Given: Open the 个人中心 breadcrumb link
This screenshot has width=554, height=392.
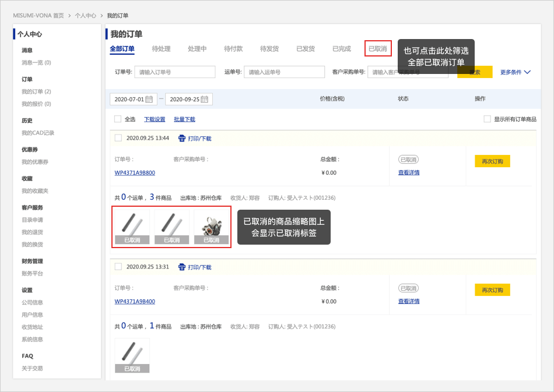Looking at the screenshot, I should tap(85, 15).
